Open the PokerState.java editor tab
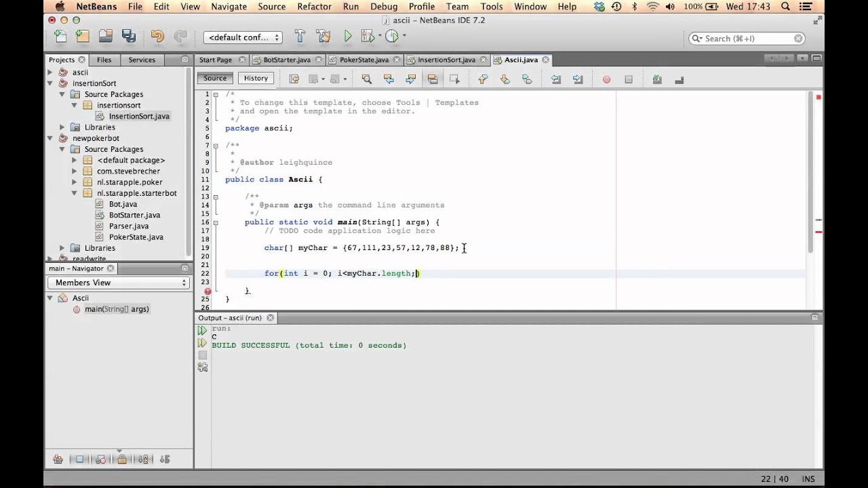The image size is (868, 488). pyautogui.click(x=364, y=60)
